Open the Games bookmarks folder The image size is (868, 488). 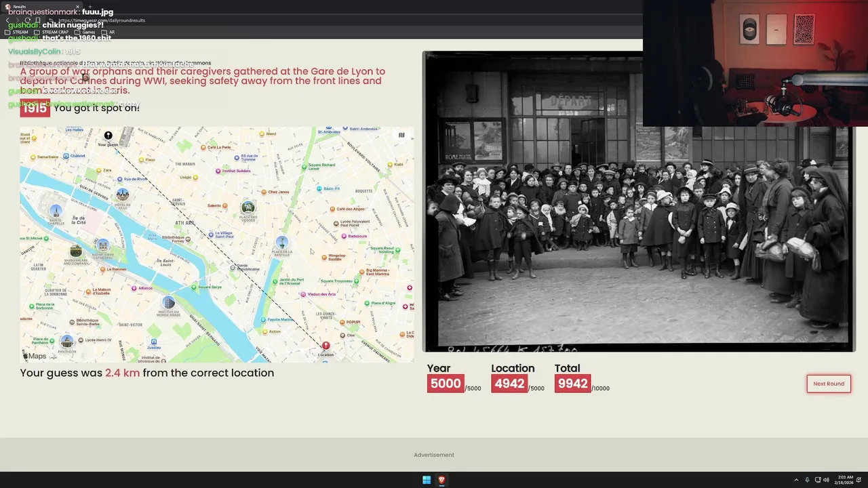(x=85, y=32)
